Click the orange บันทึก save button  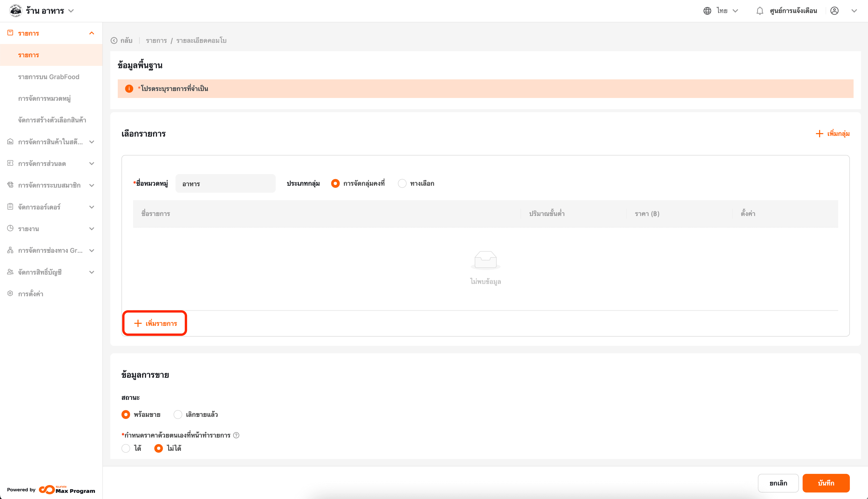825,483
